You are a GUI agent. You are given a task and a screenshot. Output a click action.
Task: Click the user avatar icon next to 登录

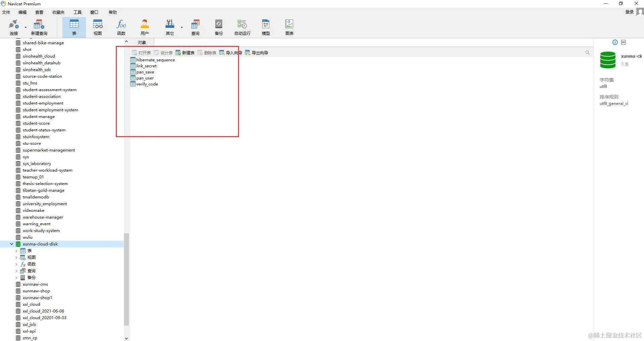click(640, 12)
